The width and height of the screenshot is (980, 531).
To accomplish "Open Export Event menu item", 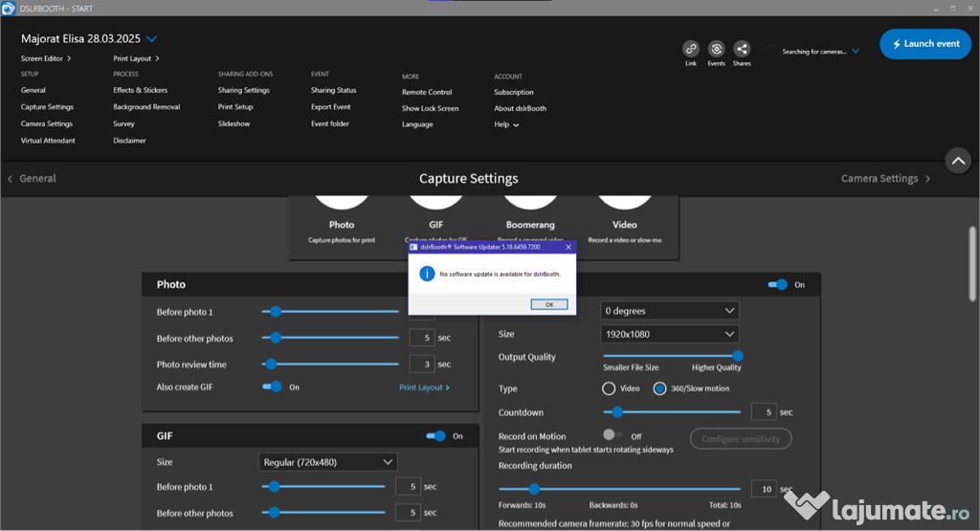I will [330, 107].
